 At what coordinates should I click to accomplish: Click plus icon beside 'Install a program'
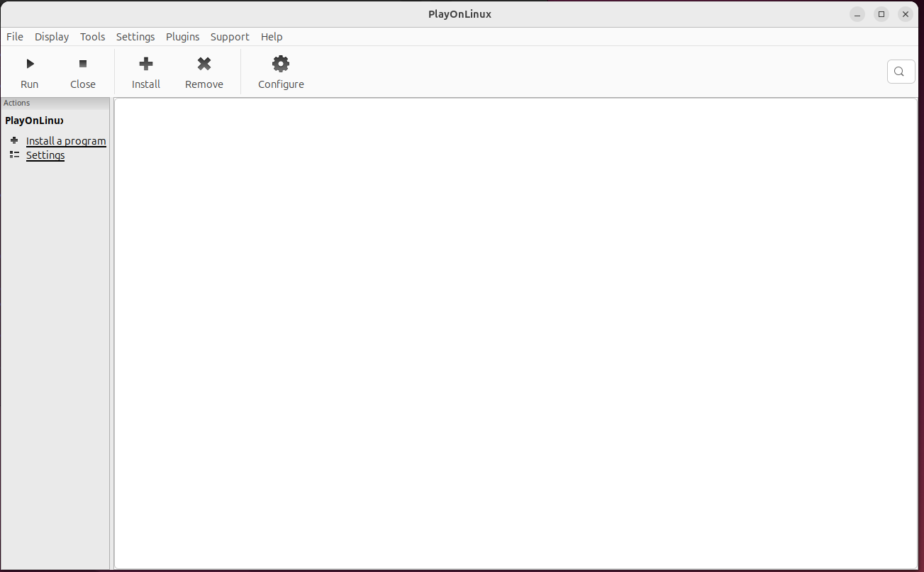click(14, 140)
